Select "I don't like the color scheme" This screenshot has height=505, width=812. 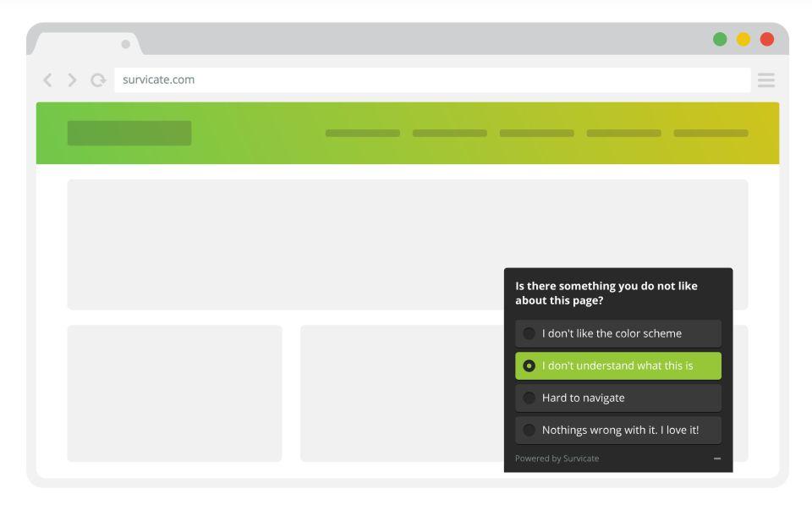click(617, 333)
